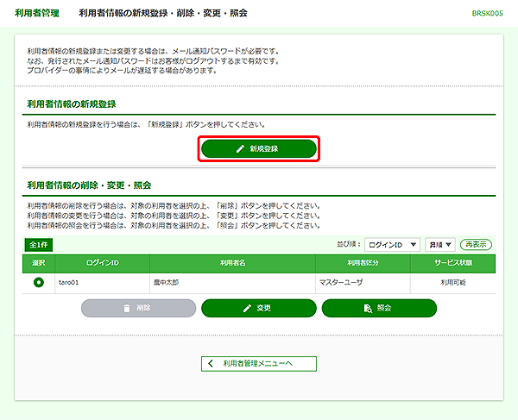This screenshot has height=420, width=518.
Task: Click the 並び順 label
Action: tap(348, 244)
